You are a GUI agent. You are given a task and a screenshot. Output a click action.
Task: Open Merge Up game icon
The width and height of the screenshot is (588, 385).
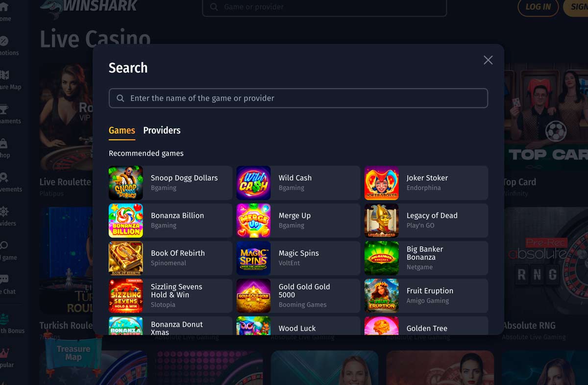pyautogui.click(x=254, y=221)
